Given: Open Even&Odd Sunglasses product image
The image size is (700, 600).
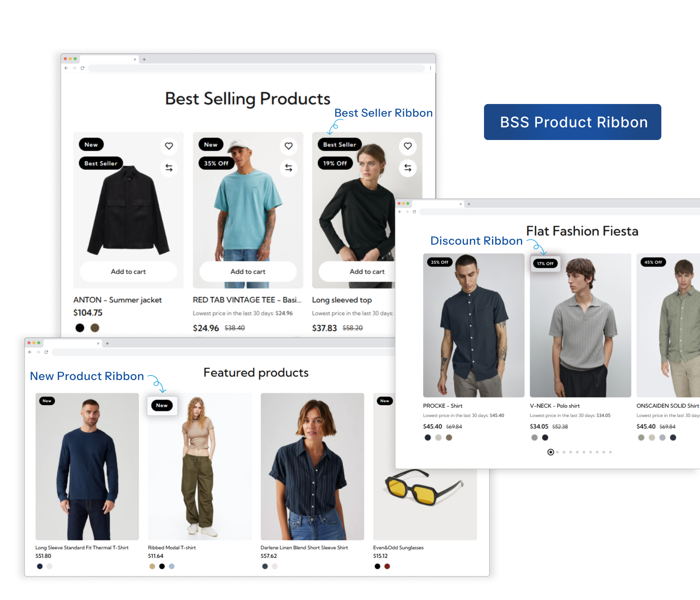Looking at the screenshot, I should [425, 504].
